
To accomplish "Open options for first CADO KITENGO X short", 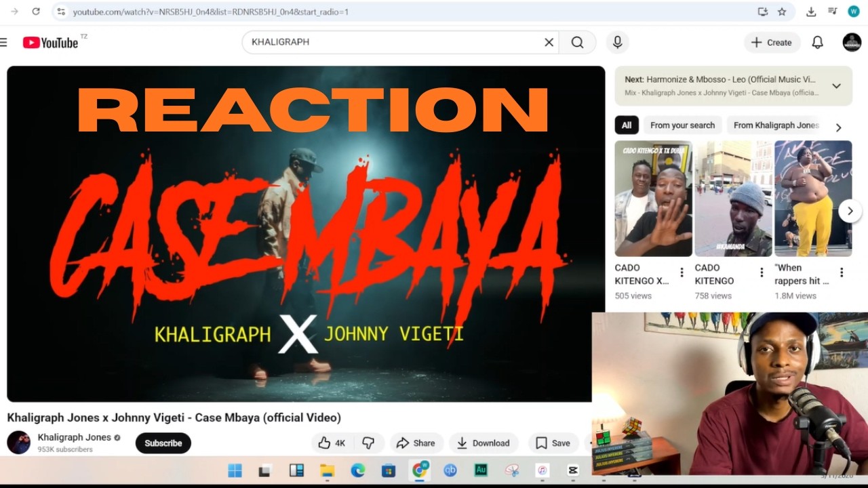I will point(682,272).
